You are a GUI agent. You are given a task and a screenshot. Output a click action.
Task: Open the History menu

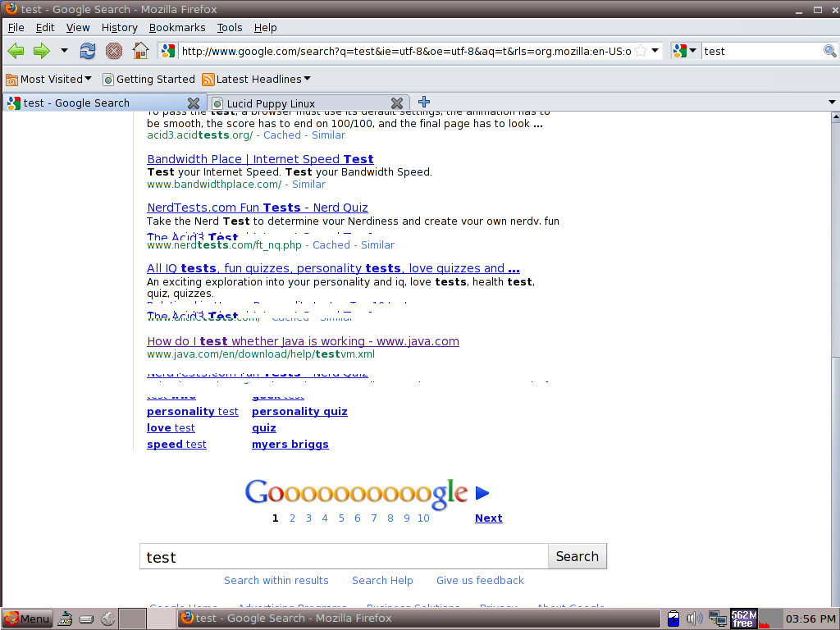click(x=120, y=27)
